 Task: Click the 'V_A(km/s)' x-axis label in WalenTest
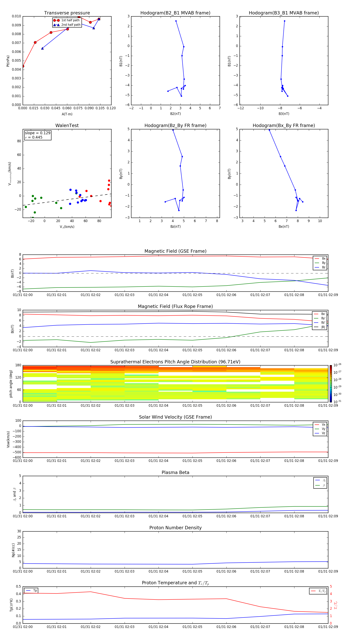click(67, 227)
